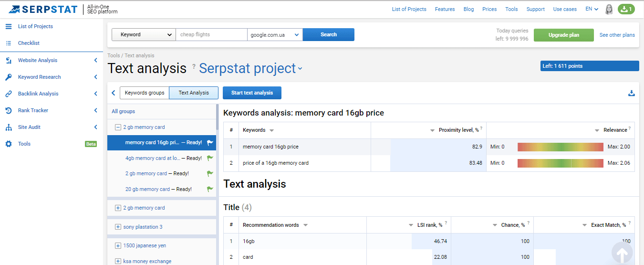Screen dimensions: 644x265
Task: Click Tools breadcrumb link
Action: pos(114,55)
